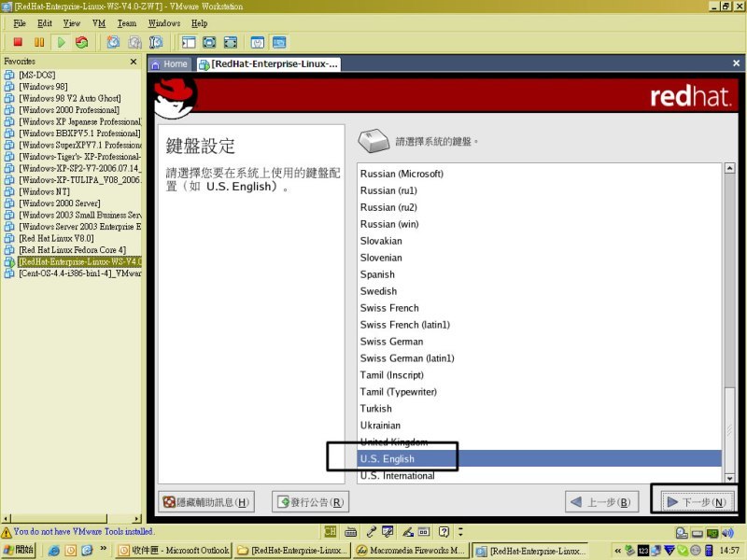Select [Red Hat Linux Fedora Core 4] favorite
This screenshot has height=560, width=747.
coord(73,250)
